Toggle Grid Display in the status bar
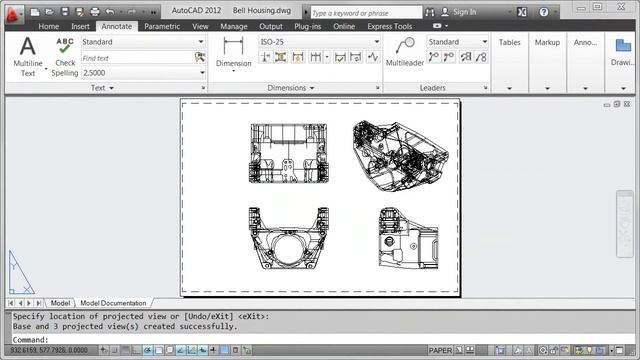Image resolution: width=640 pixels, height=360 pixels. (x=126, y=350)
